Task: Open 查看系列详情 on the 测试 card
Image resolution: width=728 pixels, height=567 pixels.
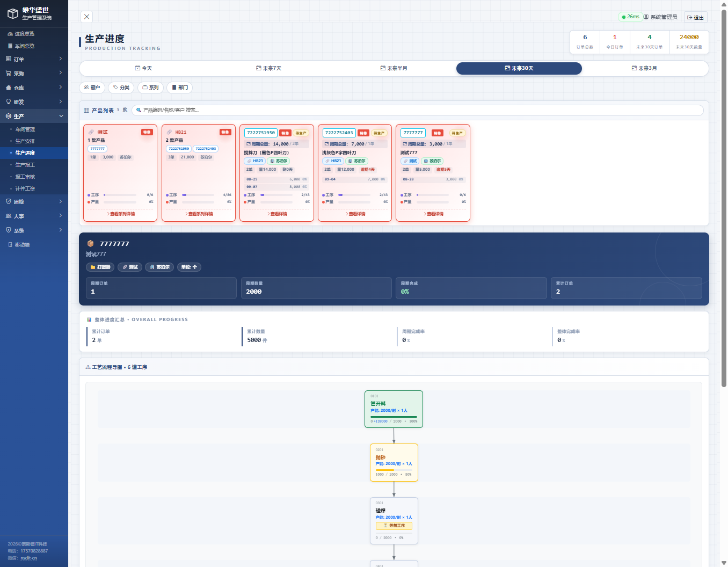Action: [121, 214]
